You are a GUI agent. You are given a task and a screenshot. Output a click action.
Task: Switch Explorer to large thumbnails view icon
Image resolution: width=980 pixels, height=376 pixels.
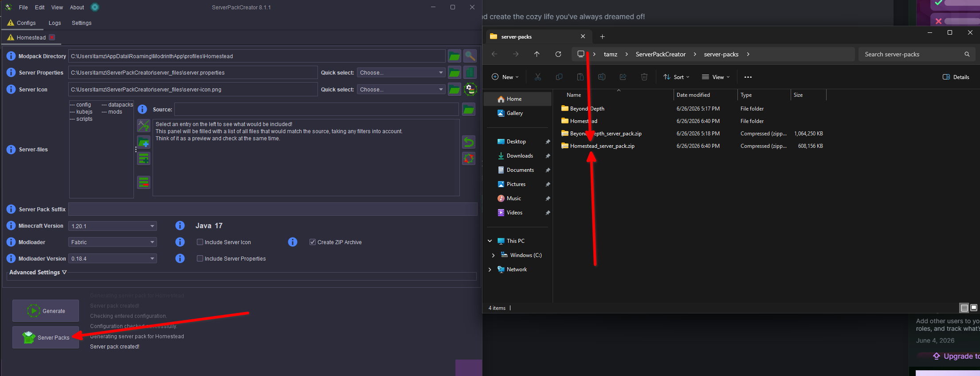(974, 308)
